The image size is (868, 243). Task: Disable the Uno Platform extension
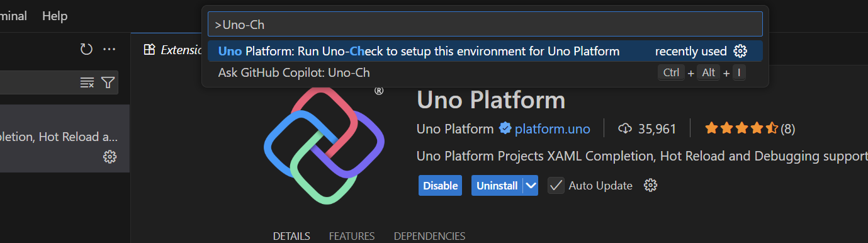441,185
